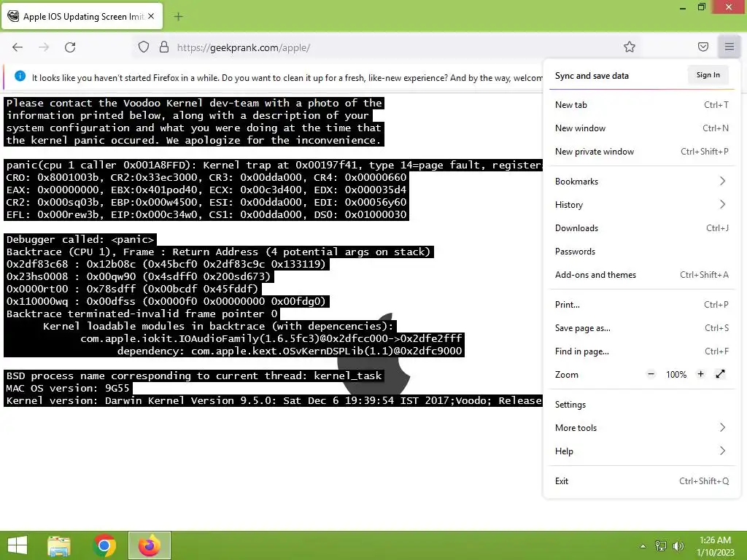The height and width of the screenshot is (560, 747).
Task: Click the padlock site security icon
Action: tap(164, 47)
